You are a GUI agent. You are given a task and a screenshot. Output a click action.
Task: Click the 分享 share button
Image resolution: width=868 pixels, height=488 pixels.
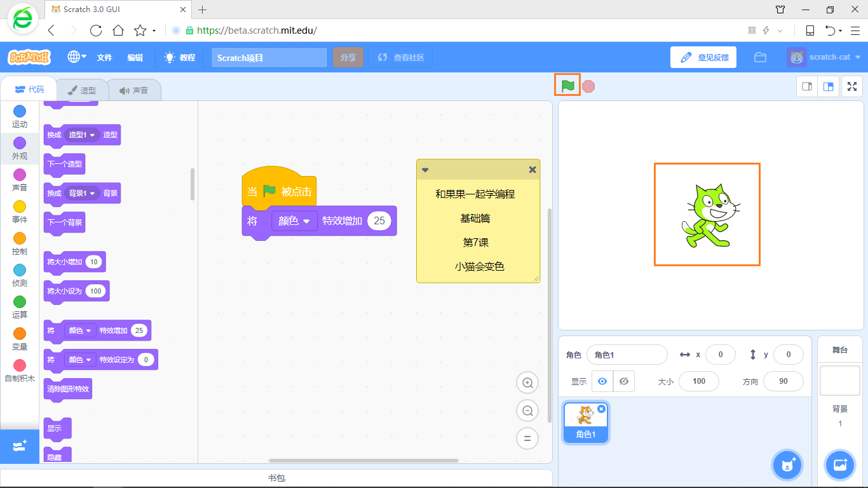point(348,58)
